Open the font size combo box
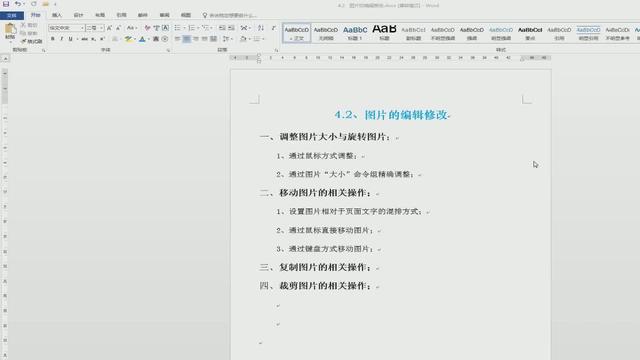This screenshot has height=360, width=640. (95, 28)
